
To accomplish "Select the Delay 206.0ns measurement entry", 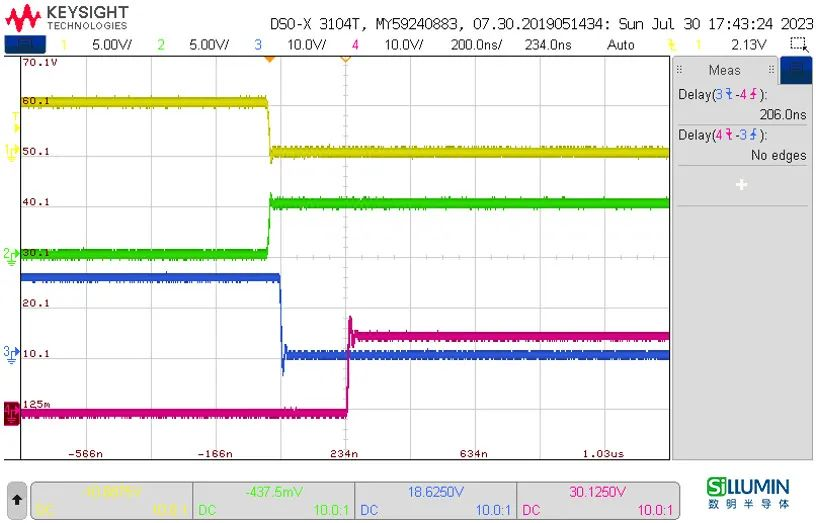I will (742, 105).
